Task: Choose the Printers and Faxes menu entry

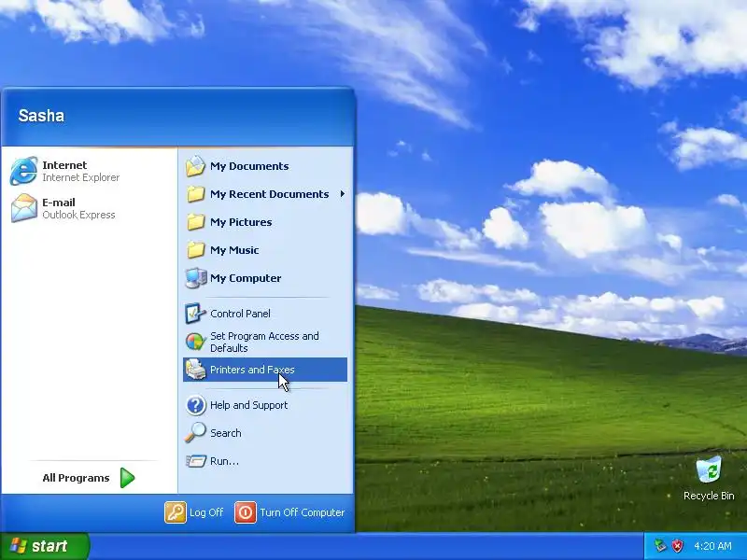Action: [265, 370]
